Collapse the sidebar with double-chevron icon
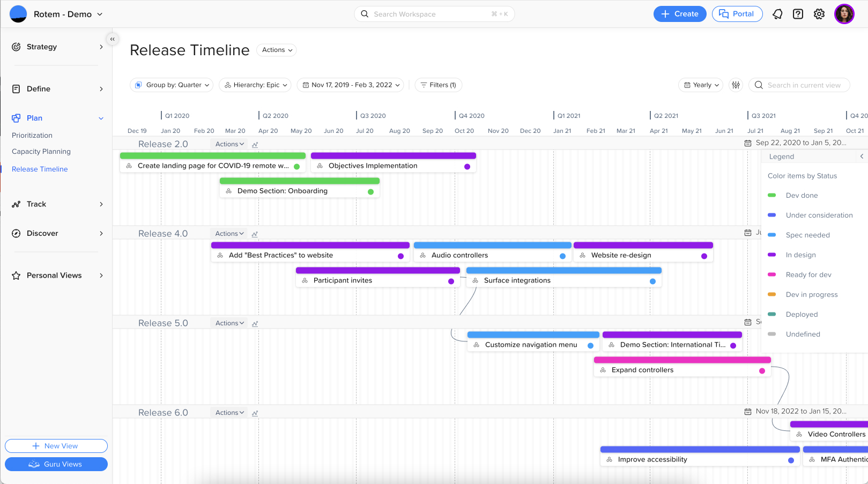The image size is (868, 484). coord(112,39)
